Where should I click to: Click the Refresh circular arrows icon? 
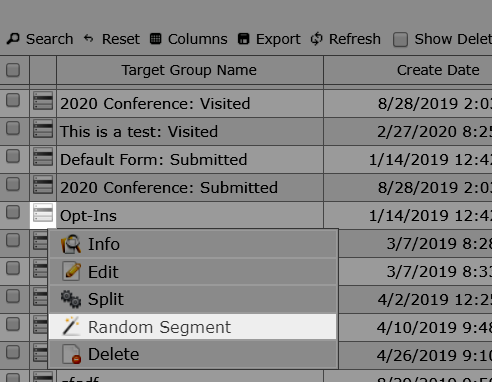[x=317, y=39]
